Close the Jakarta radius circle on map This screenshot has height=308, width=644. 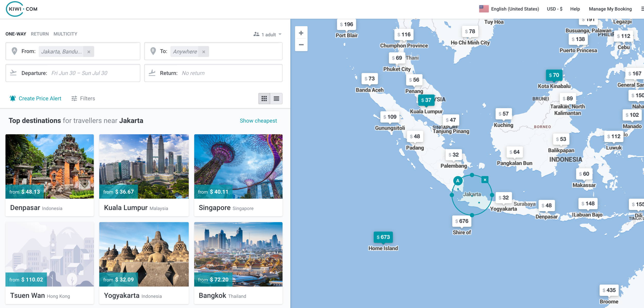click(485, 180)
